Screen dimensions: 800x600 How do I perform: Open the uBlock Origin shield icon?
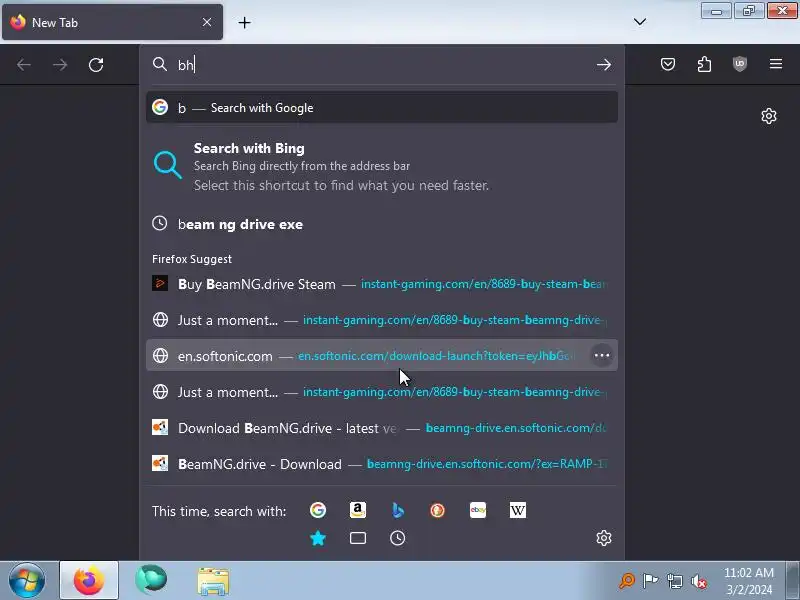pos(740,64)
